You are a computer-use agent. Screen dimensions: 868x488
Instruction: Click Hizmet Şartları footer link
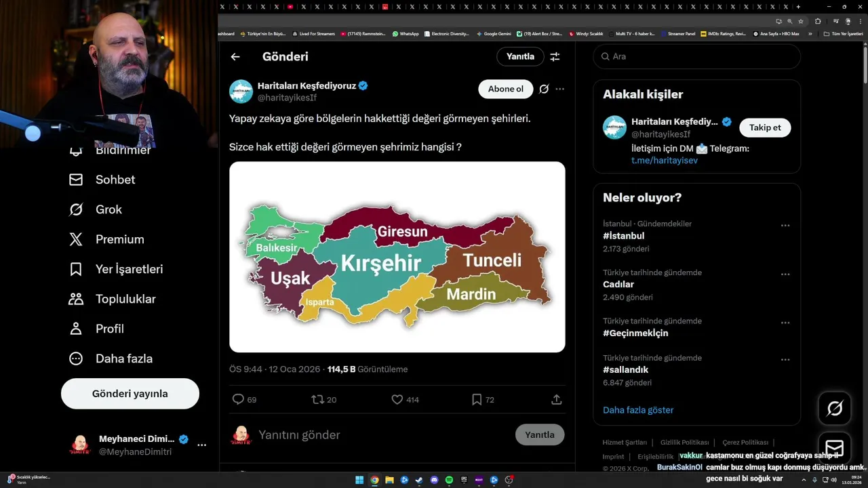[625, 443]
